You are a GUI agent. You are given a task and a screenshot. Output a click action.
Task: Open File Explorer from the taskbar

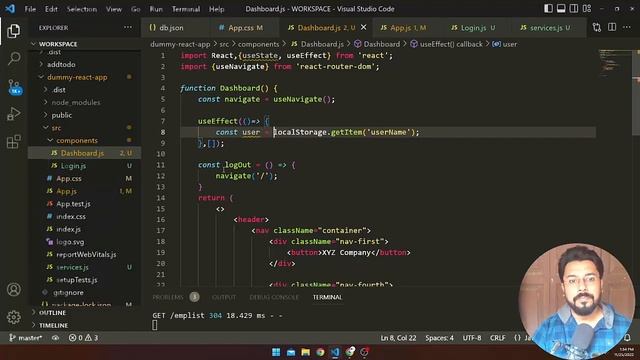[x=305, y=352]
